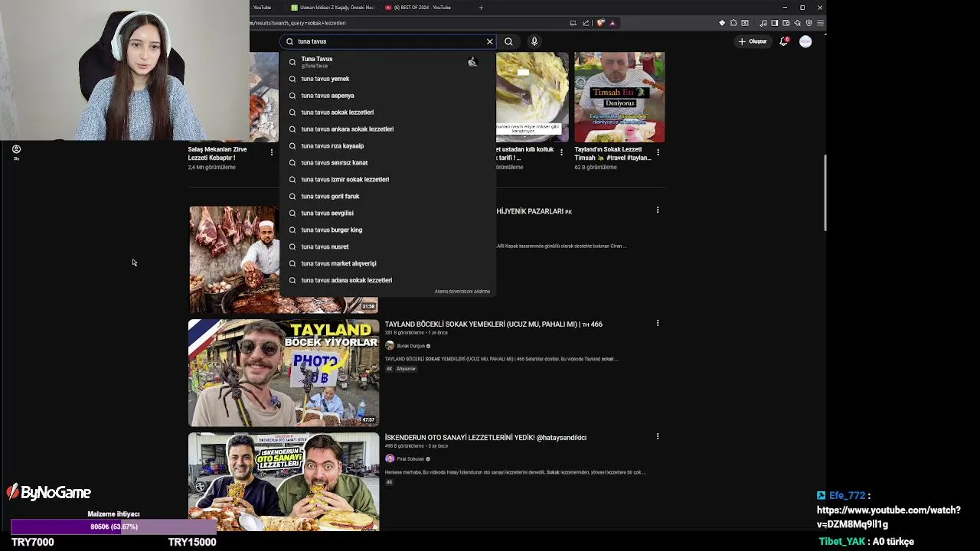Open the account avatar menu
The width and height of the screenshot is (980, 551).
coord(805,41)
